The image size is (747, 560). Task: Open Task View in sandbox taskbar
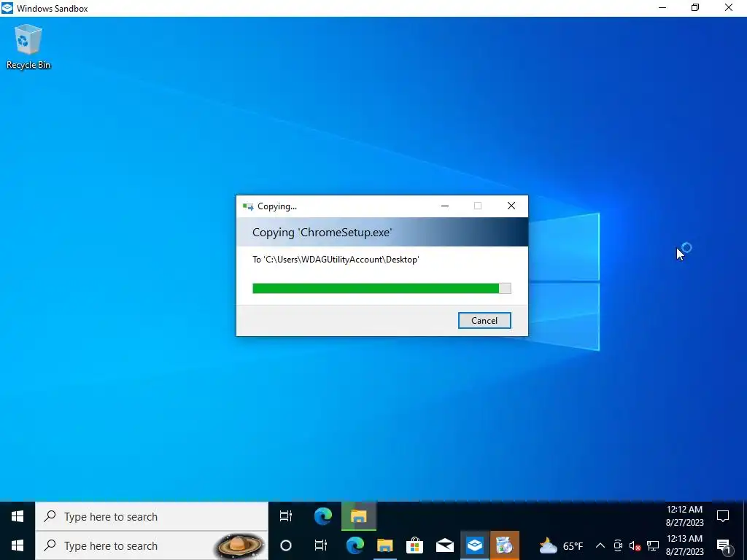click(x=286, y=516)
